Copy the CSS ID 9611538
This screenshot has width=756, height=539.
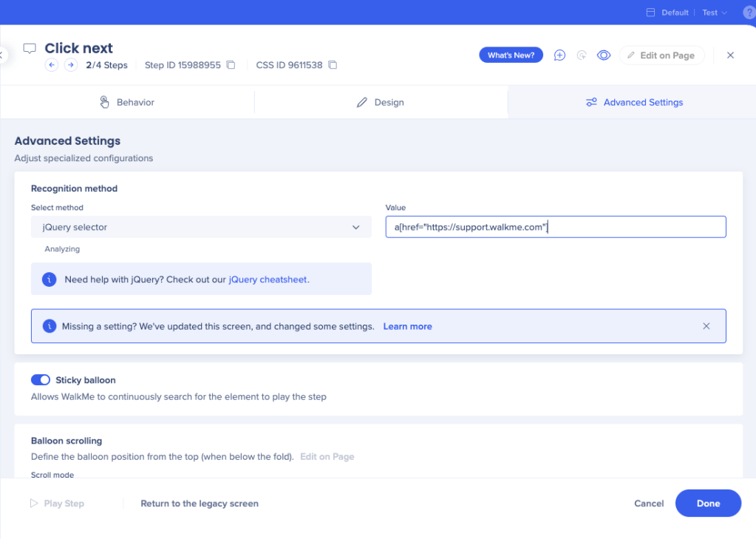[333, 65]
